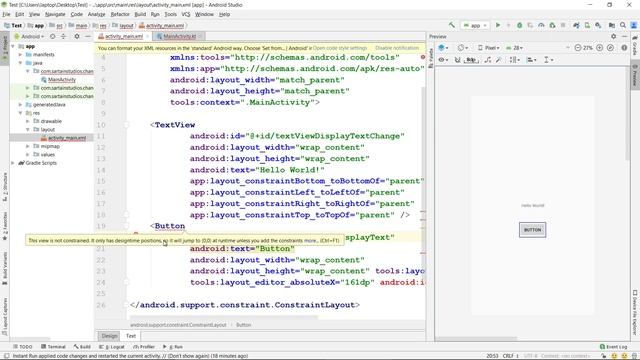Select activity_main.xml in the project tree

(x=67, y=138)
